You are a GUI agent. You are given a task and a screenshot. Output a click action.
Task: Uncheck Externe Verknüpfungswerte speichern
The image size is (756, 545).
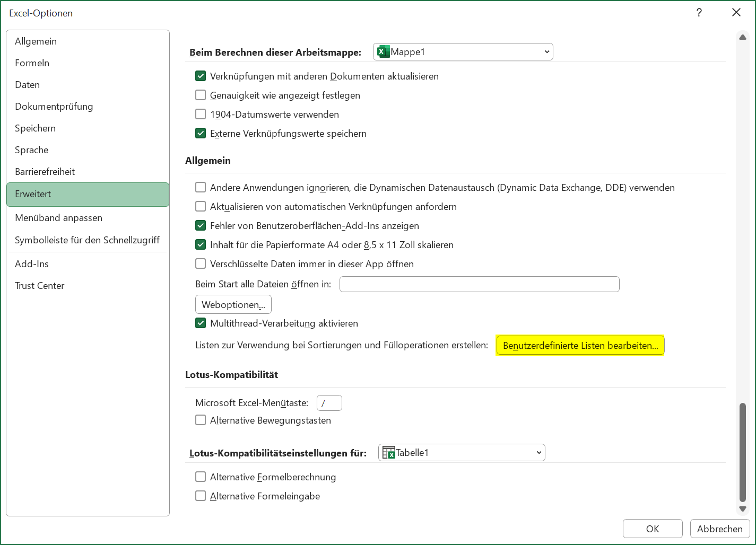201,133
